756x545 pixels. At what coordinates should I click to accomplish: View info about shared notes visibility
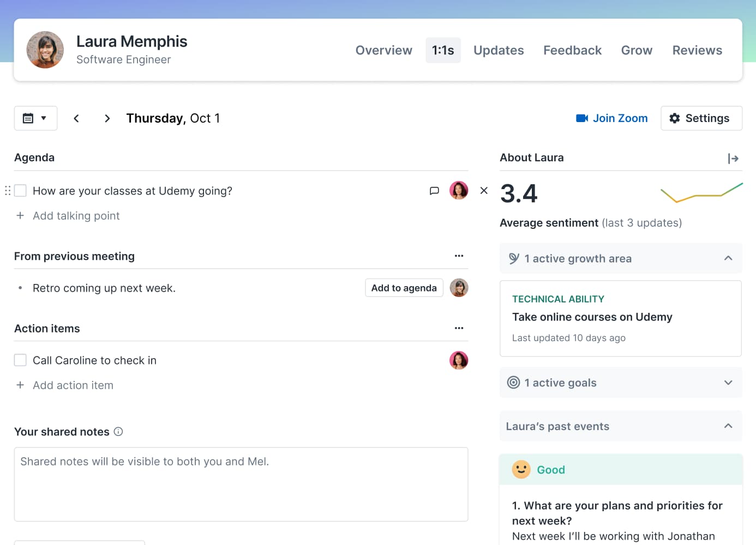(x=118, y=432)
